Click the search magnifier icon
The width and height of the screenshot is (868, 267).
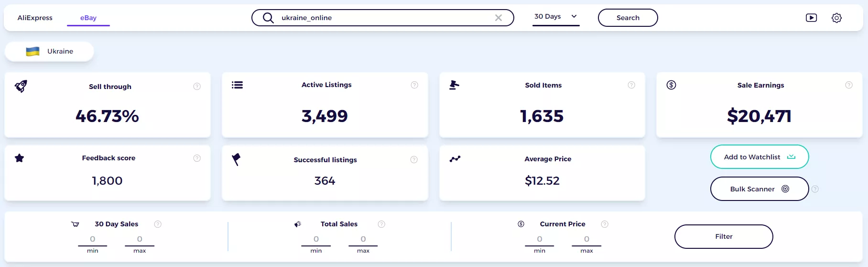pos(269,18)
